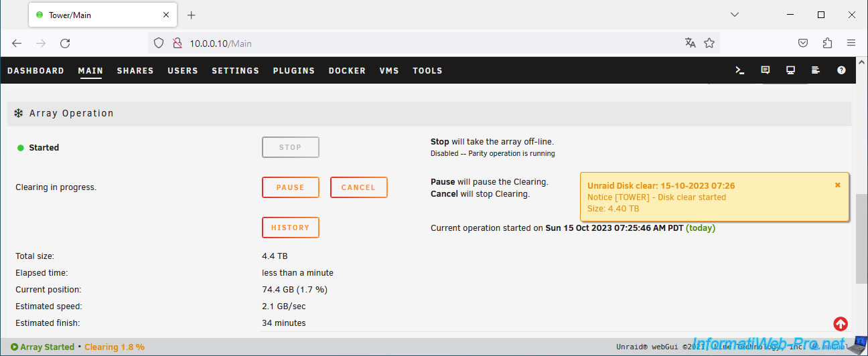The height and width of the screenshot is (356, 868).
Task: Click the red back-to-top arrow icon
Action: pos(841,324)
